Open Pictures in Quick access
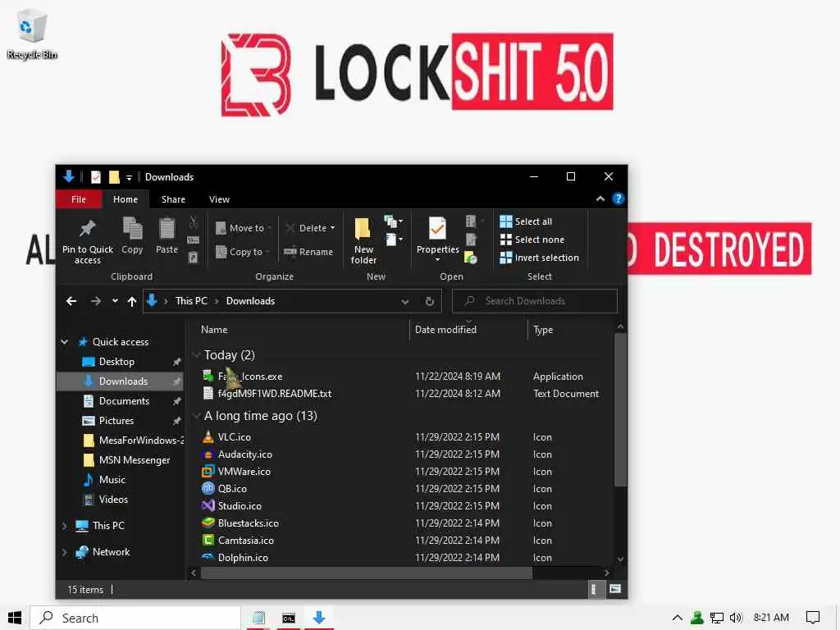The image size is (840, 630). (116, 421)
